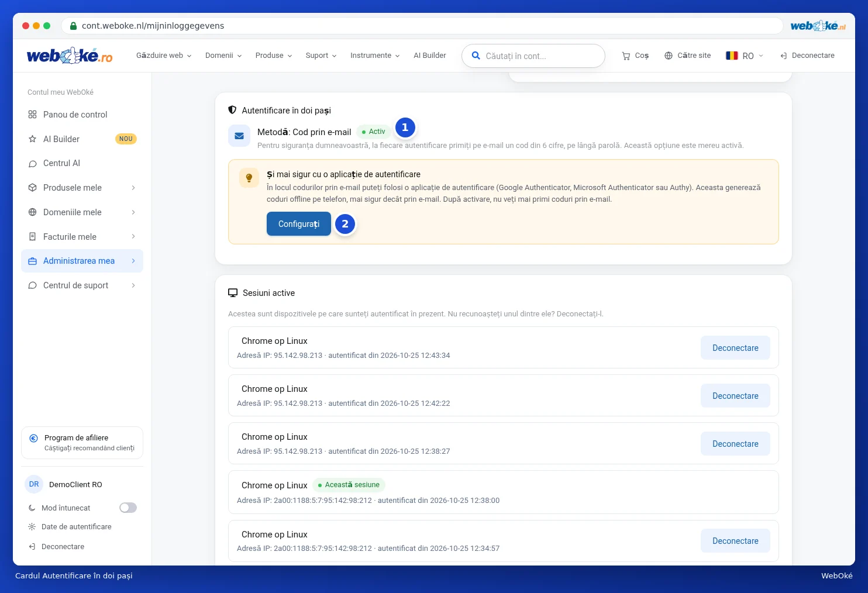Viewport: 868px width, 593px height.
Task: Open the Instrumente dropdown menu
Action: [x=375, y=56]
